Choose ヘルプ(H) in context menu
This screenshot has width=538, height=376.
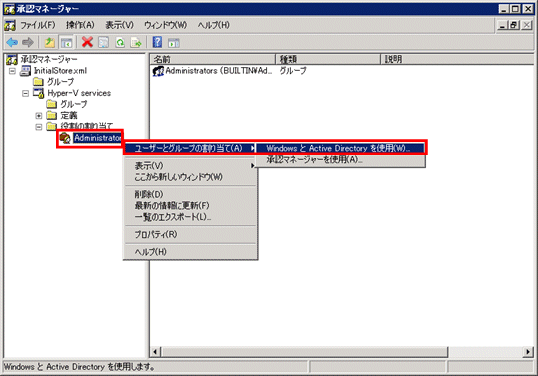[x=190, y=252]
